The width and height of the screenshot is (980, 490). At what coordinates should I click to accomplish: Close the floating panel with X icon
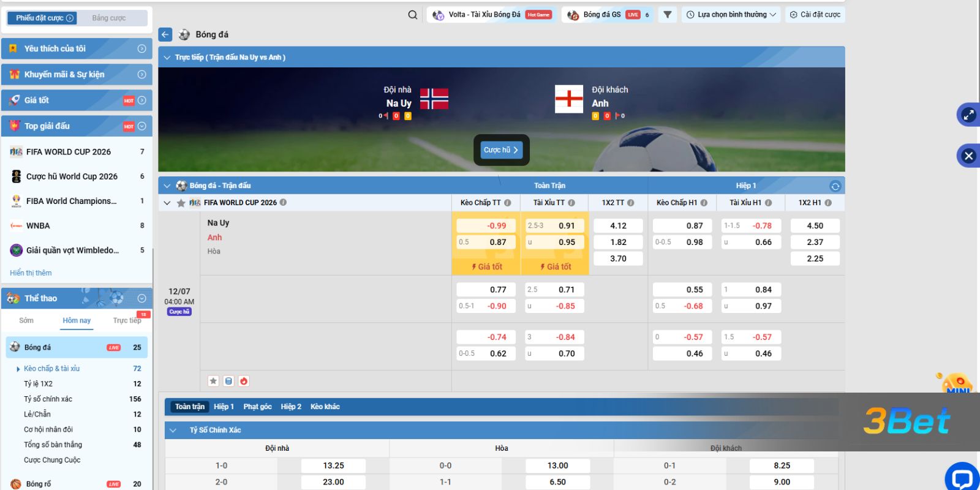[x=968, y=156]
